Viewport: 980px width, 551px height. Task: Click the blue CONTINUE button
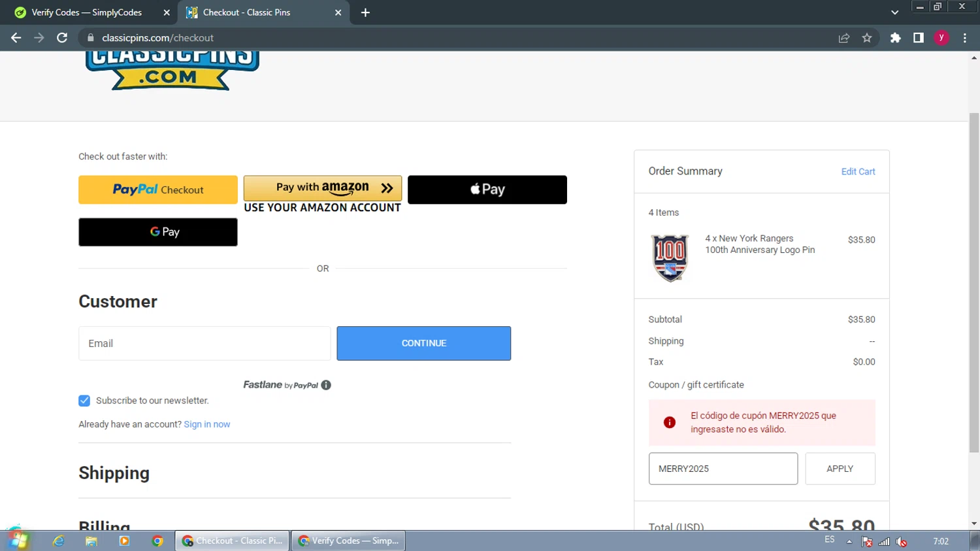click(x=424, y=343)
